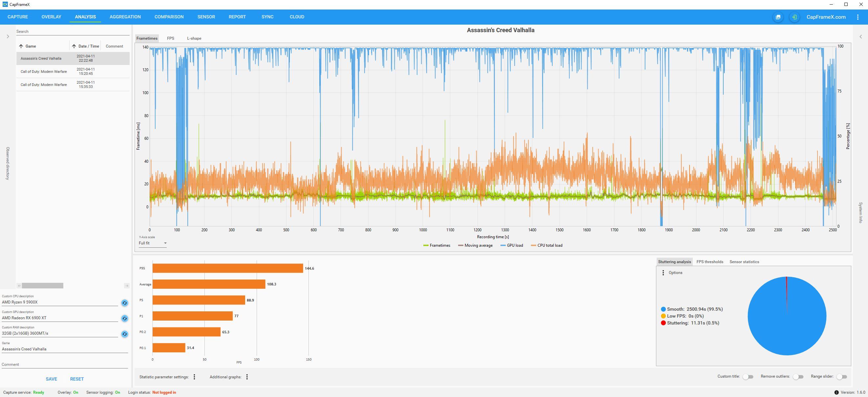Toggle the Custom title switch
The height and width of the screenshot is (397, 868).
coord(748,376)
